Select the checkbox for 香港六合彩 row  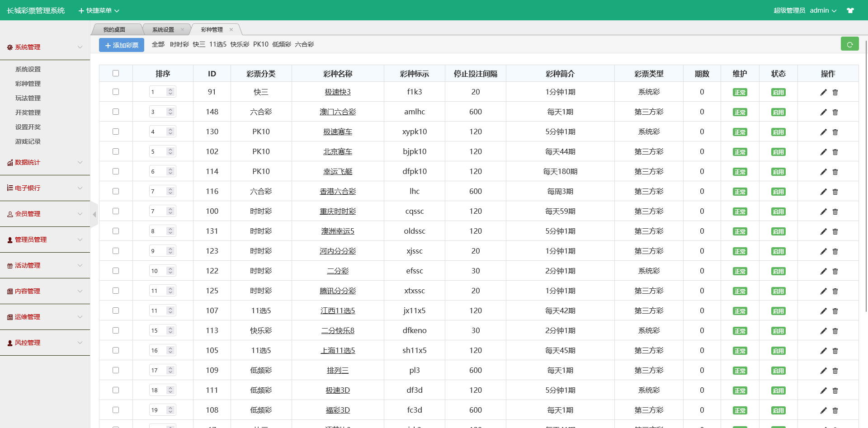point(116,191)
